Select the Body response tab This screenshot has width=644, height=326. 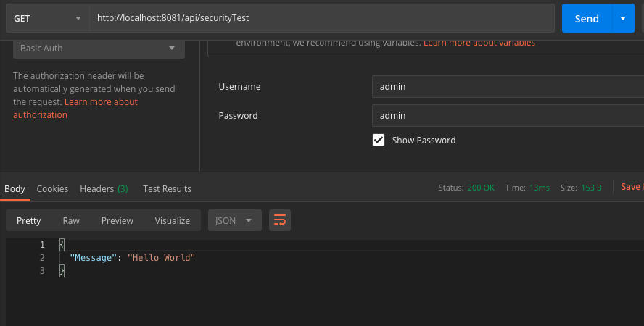coord(15,189)
